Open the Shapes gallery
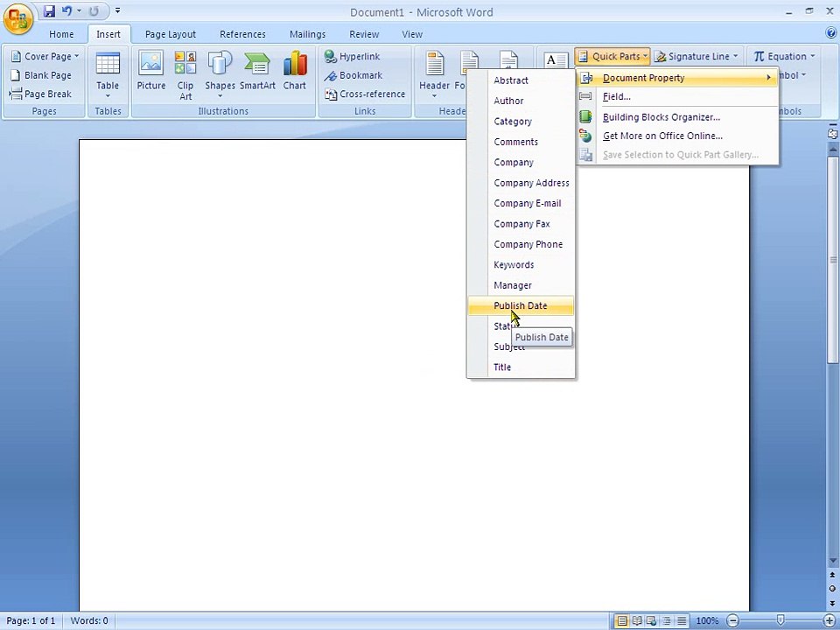840x630 pixels. click(x=220, y=75)
